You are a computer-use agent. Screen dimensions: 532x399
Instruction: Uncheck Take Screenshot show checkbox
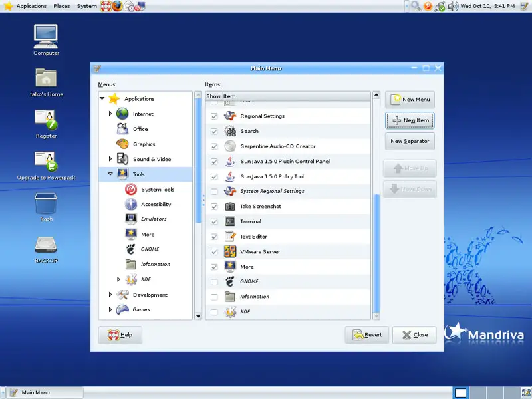[x=214, y=207]
